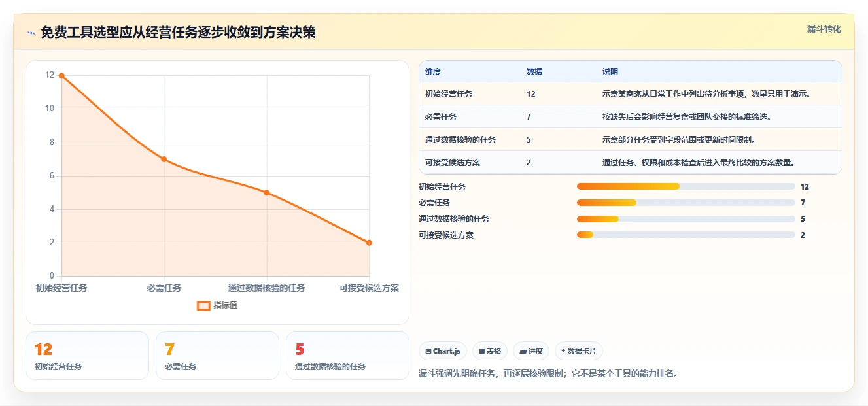This screenshot has height=406, width=868.
Task: Click the progress bar for 初始经营任务
Action: pyautogui.click(x=686, y=187)
